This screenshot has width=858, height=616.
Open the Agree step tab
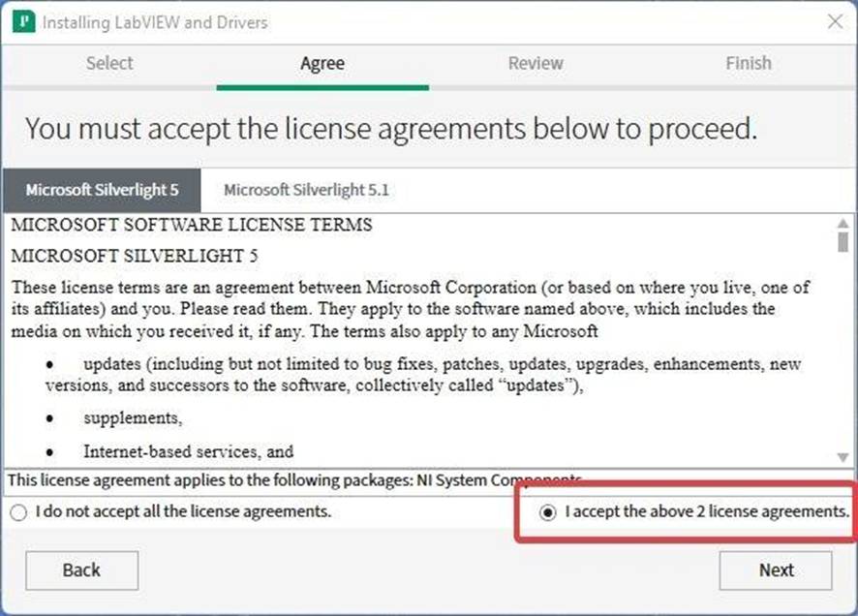[x=322, y=64]
